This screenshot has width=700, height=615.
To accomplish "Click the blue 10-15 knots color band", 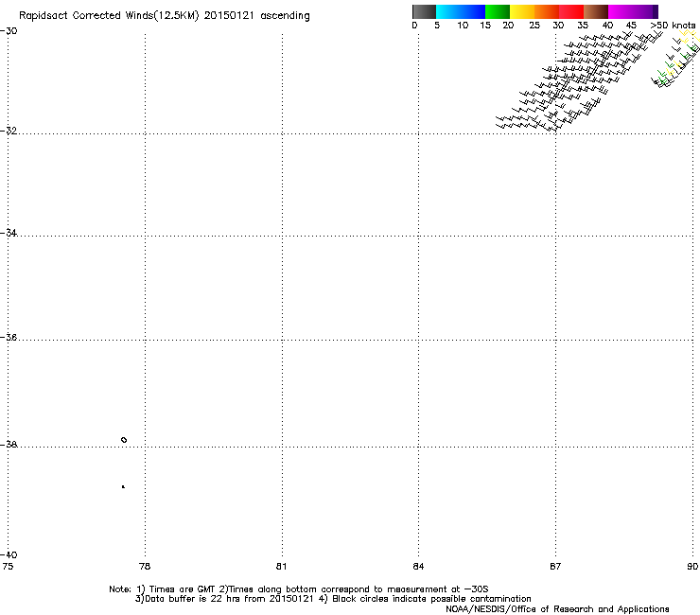I will (473, 11).
